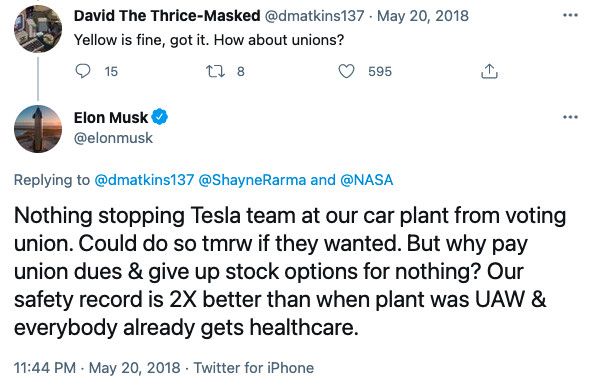Screen dimensions: 590x390
Task: Click the @dmatkins137 handle beside David's name
Action: point(315,16)
